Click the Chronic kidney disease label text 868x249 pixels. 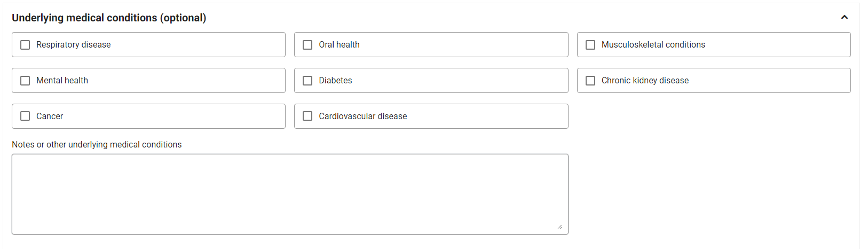click(645, 81)
